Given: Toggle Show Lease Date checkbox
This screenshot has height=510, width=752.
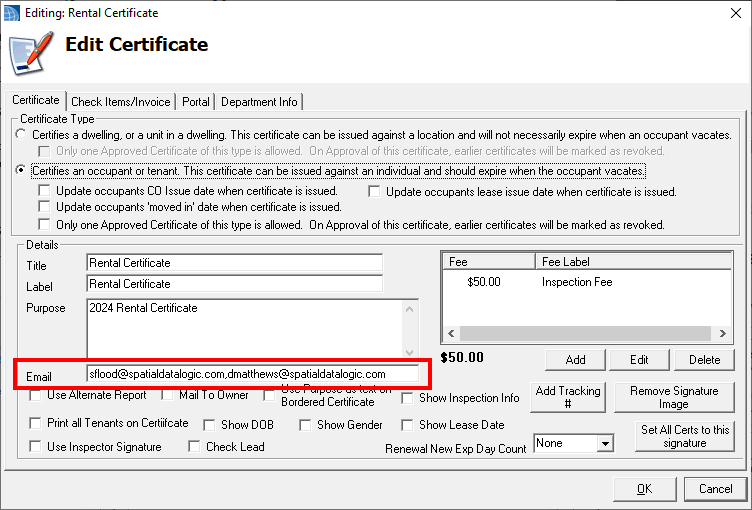Looking at the screenshot, I should pos(407,425).
